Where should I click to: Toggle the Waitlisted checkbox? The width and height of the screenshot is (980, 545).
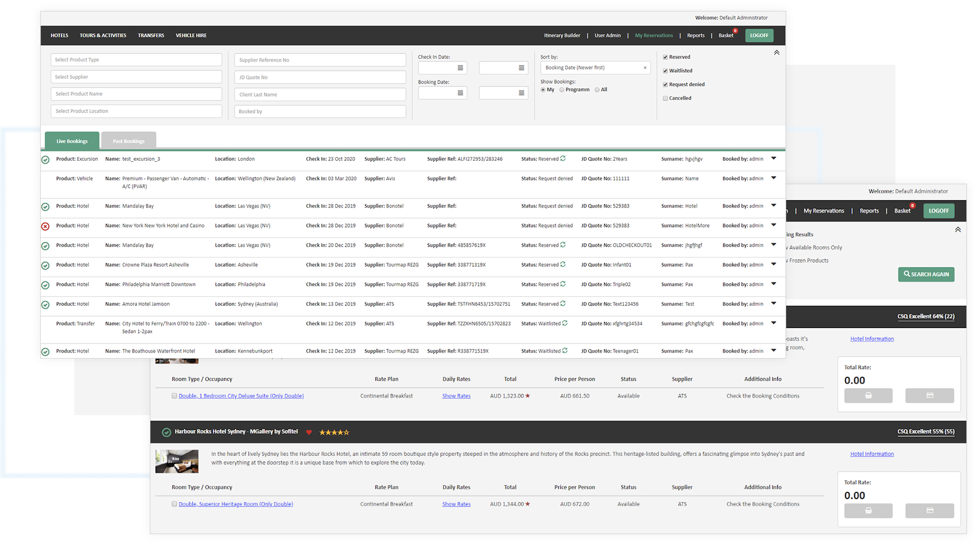(x=665, y=71)
